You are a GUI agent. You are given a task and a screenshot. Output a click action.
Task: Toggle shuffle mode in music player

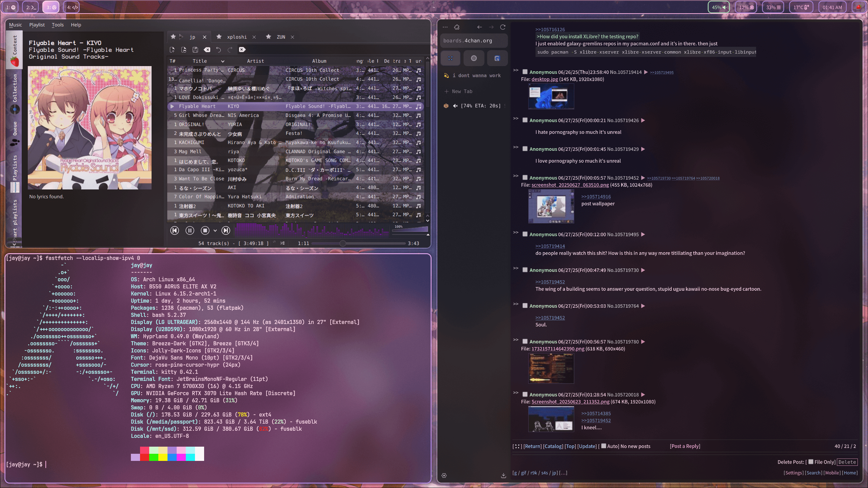(x=282, y=243)
